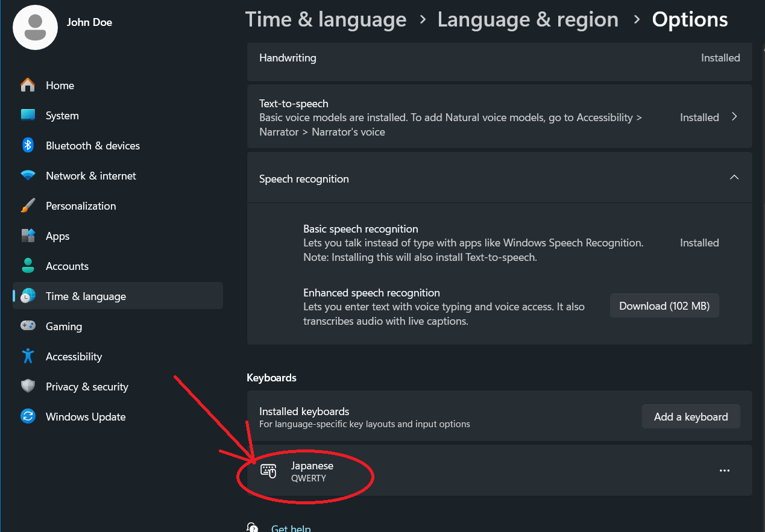
Task: Click the Bluetooth icon in sidebar
Action: [x=28, y=145]
